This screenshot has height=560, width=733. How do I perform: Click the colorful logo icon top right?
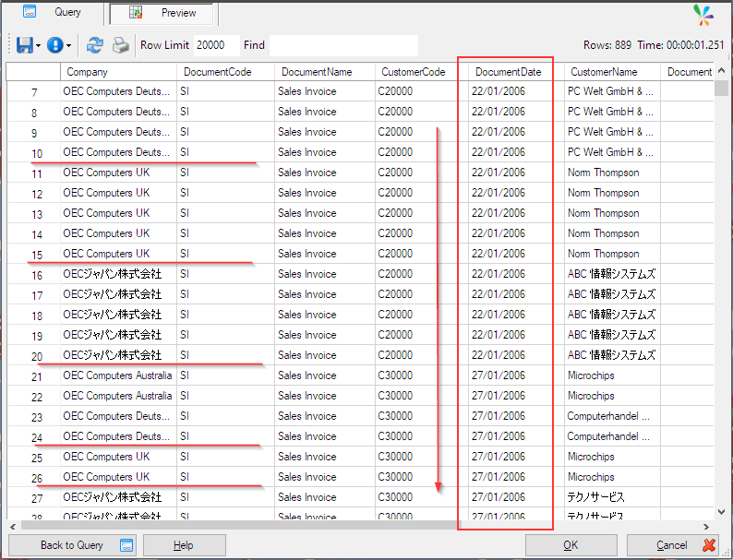point(703,15)
